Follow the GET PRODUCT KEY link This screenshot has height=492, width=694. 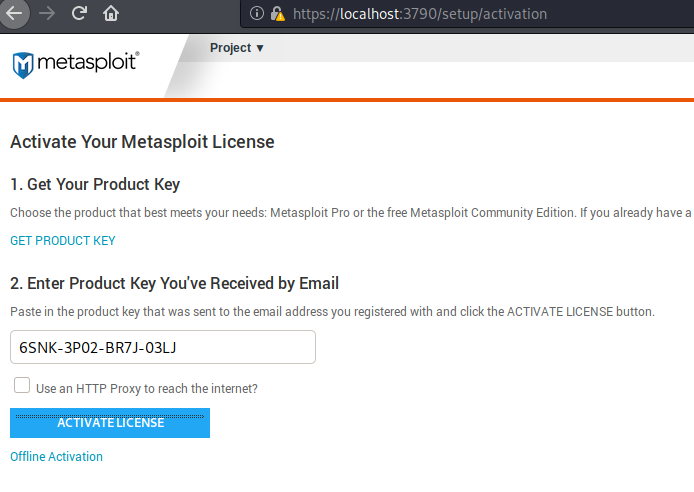63,241
